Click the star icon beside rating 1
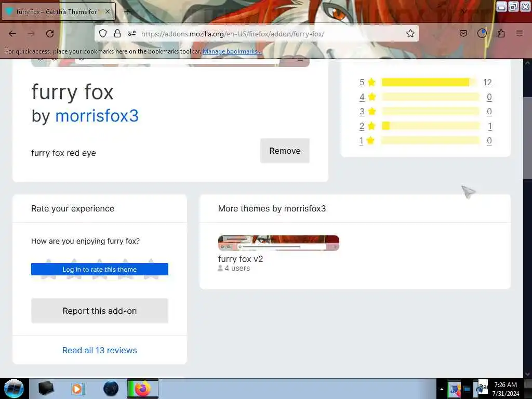The height and width of the screenshot is (399, 532). pos(370,140)
